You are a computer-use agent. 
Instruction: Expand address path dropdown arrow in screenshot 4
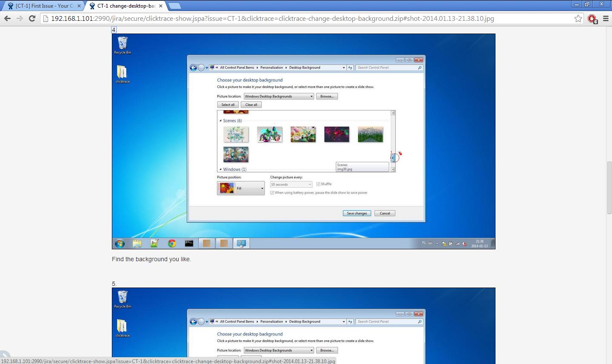click(344, 68)
